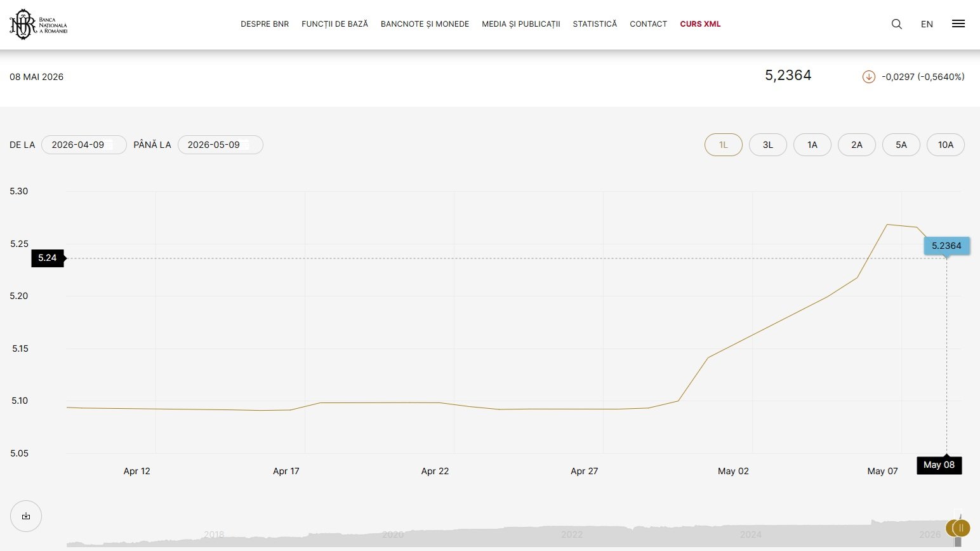The width and height of the screenshot is (980, 551).
Task: Select the 1A period range
Action: tap(812, 145)
